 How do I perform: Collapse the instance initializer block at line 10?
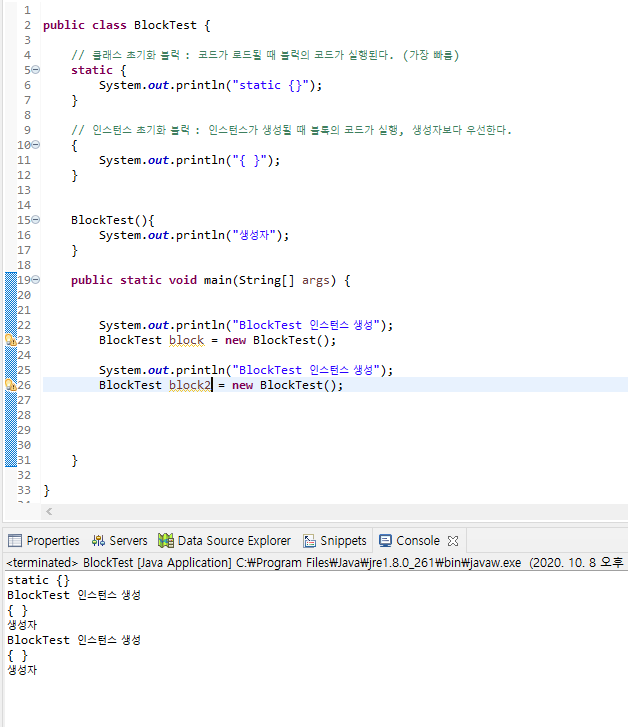coord(36,145)
